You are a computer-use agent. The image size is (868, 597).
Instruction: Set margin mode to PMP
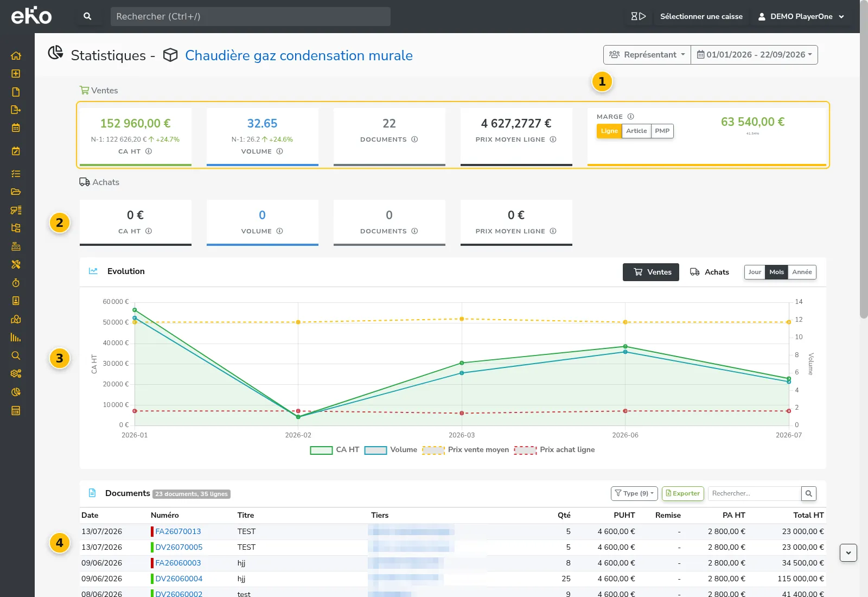(x=662, y=131)
